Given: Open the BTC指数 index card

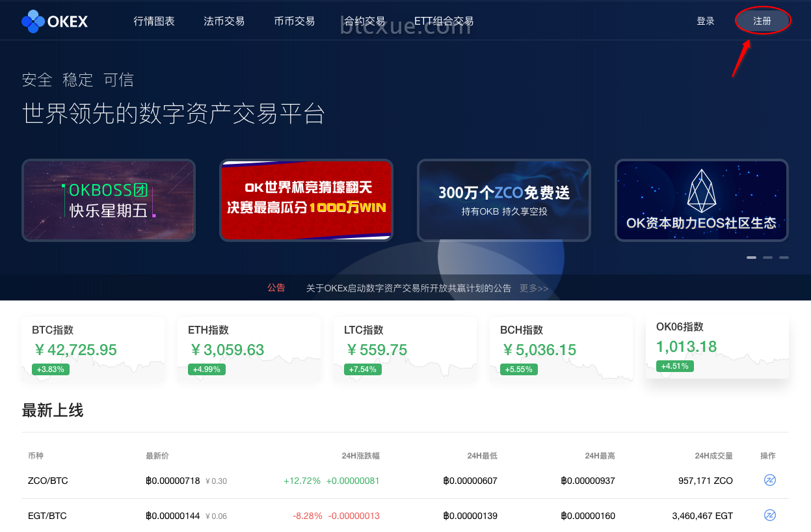Looking at the screenshot, I should click(93, 349).
